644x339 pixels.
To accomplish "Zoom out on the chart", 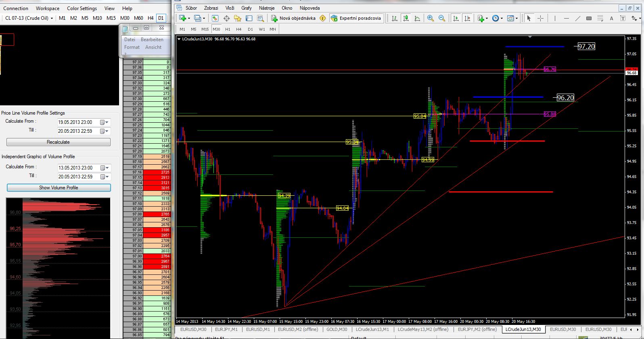I will coord(442,18).
